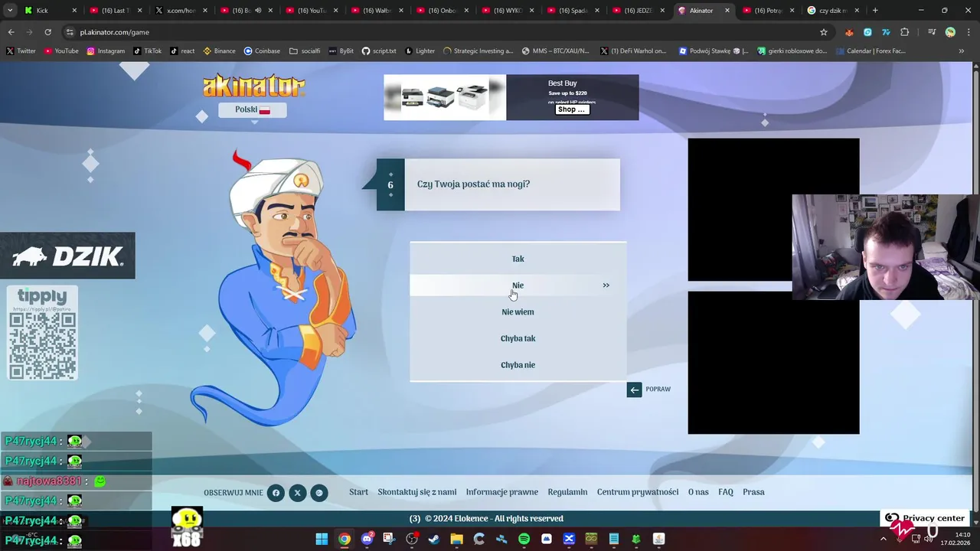Open the 'Calendar | Forex Fac...' bookmark
The height and width of the screenshot is (551, 980).
pos(871,51)
